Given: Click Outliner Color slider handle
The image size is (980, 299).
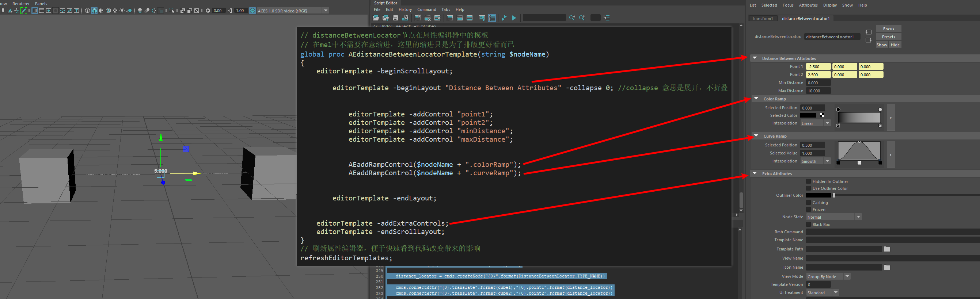Looking at the screenshot, I should (834, 195).
